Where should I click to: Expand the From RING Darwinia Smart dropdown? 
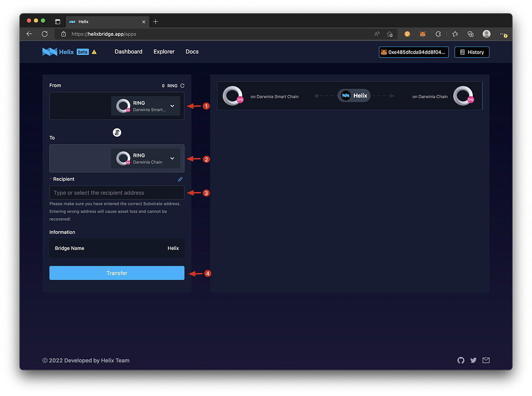[x=145, y=106]
